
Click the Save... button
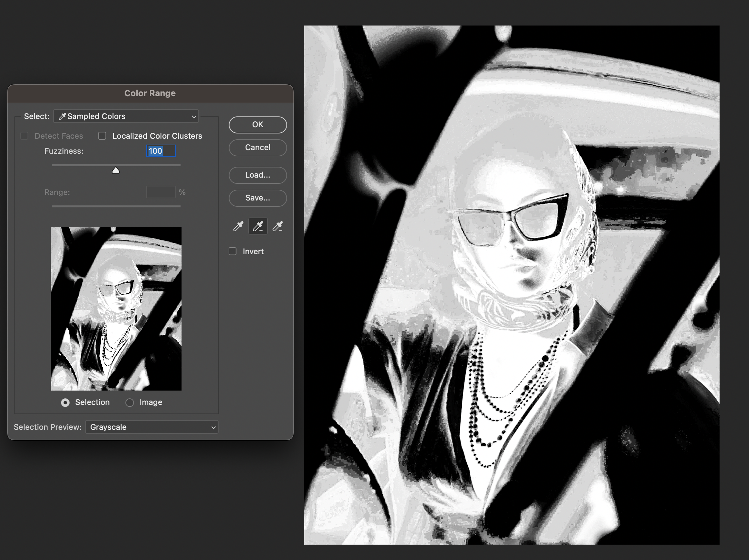click(x=258, y=198)
